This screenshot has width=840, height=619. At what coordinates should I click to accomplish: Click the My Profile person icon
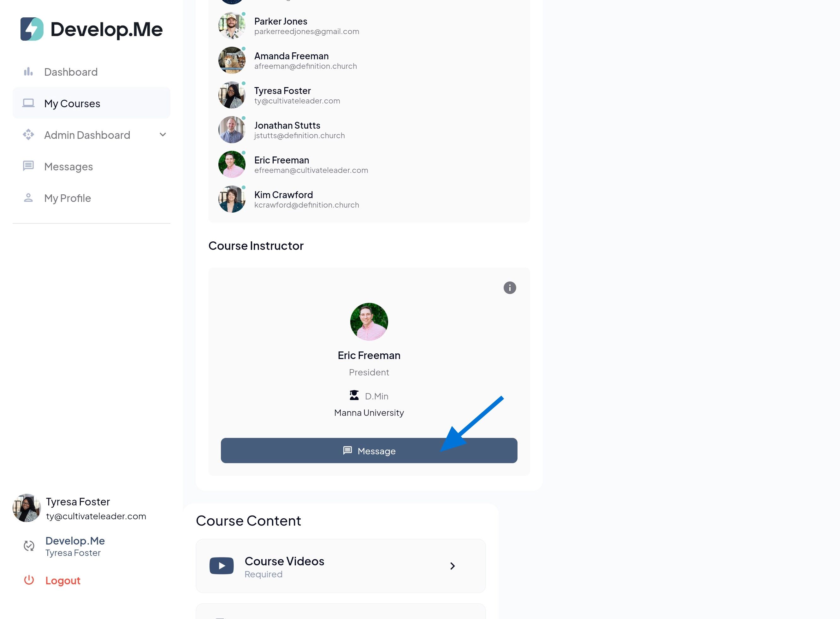point(28,198)
